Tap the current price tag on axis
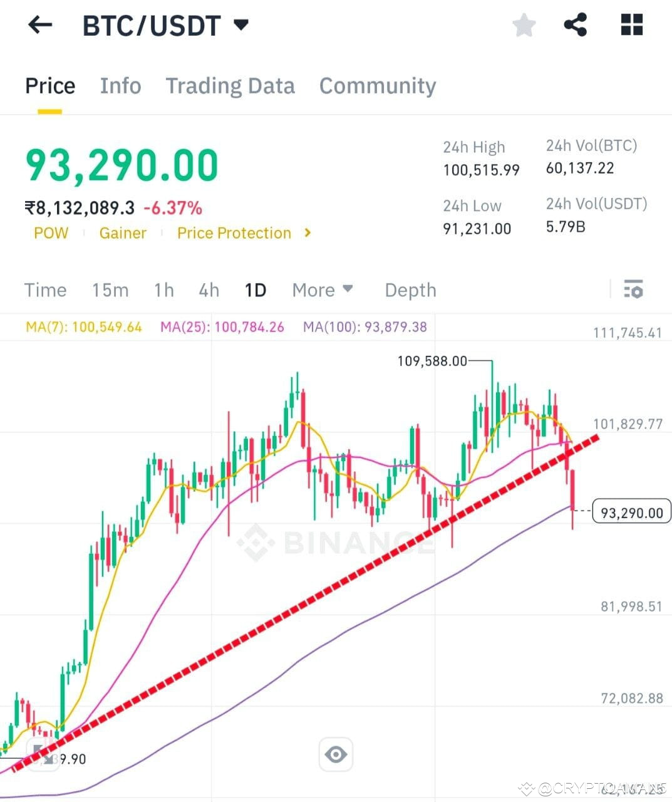 (x=631, y=513)
